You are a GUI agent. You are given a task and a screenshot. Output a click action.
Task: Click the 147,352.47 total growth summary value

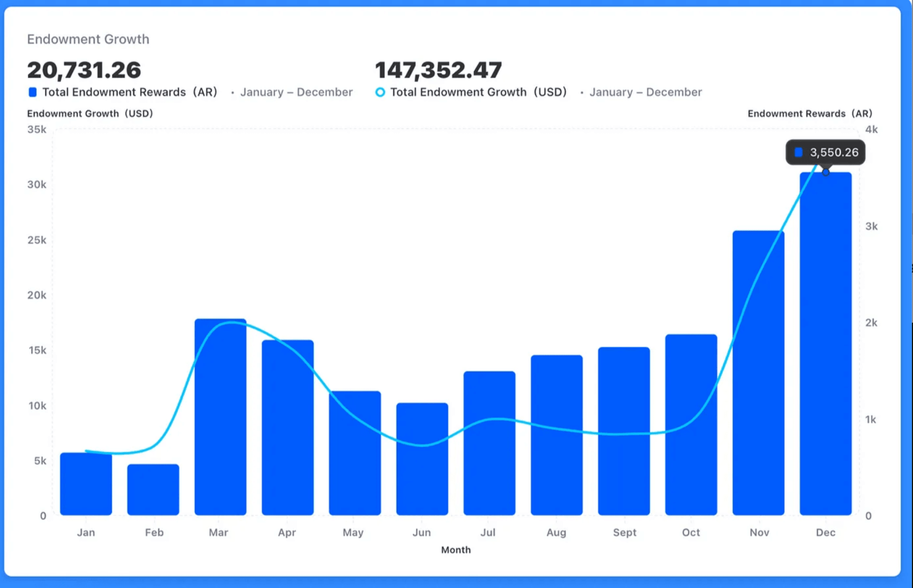click(x=440, y=69)
